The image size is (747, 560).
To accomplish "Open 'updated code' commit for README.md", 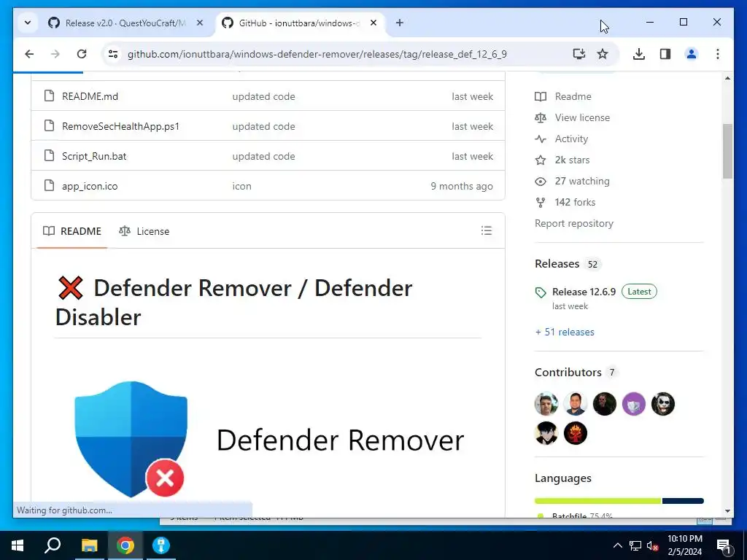I will tap(263, 96).
